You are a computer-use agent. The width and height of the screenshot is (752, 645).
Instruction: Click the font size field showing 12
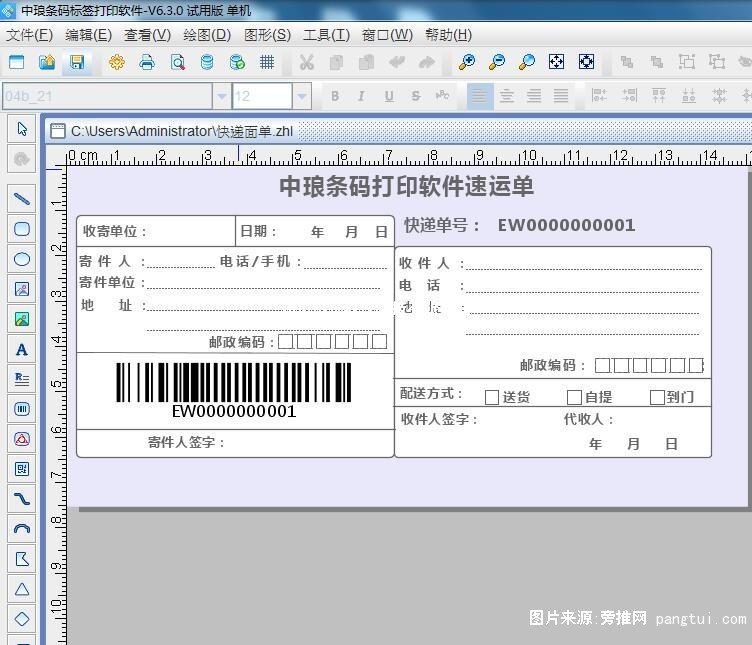pos(262,96)
